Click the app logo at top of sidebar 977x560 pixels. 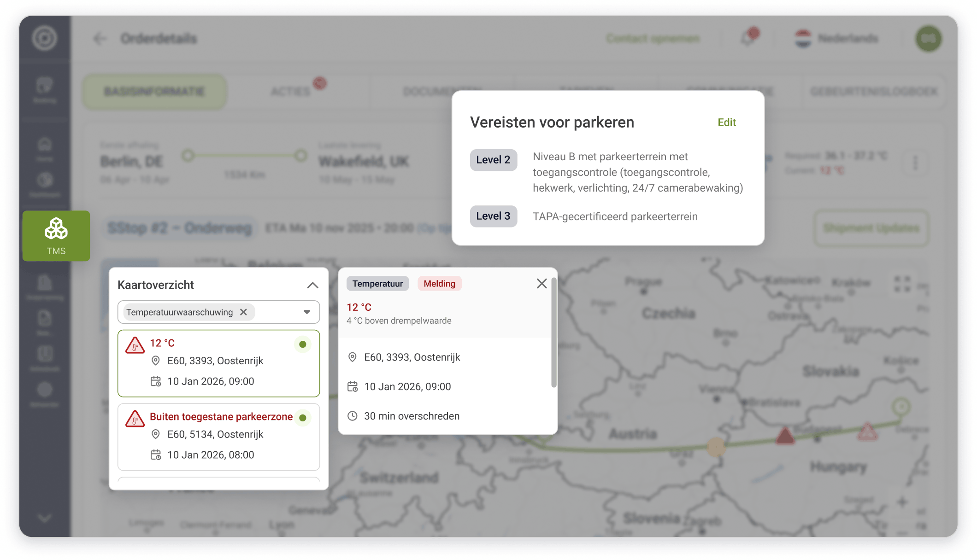pos(45,38)
